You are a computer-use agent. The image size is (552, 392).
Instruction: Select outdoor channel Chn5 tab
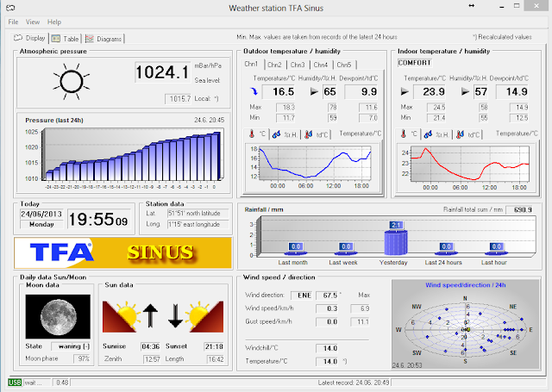click(344, 65)
